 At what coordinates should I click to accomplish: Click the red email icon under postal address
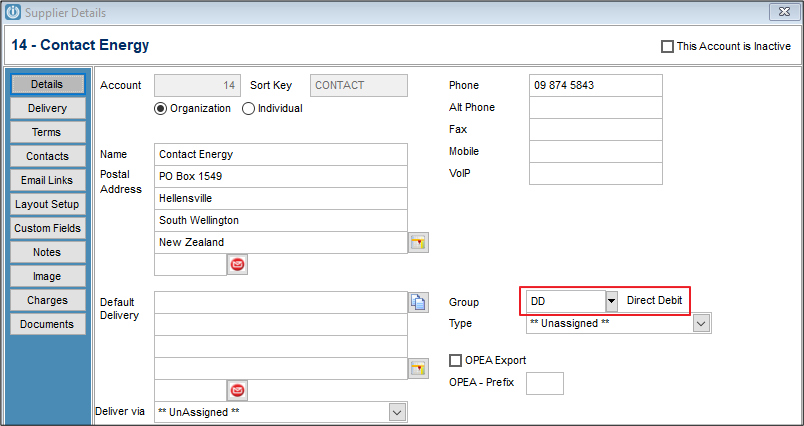coord(237,265)
